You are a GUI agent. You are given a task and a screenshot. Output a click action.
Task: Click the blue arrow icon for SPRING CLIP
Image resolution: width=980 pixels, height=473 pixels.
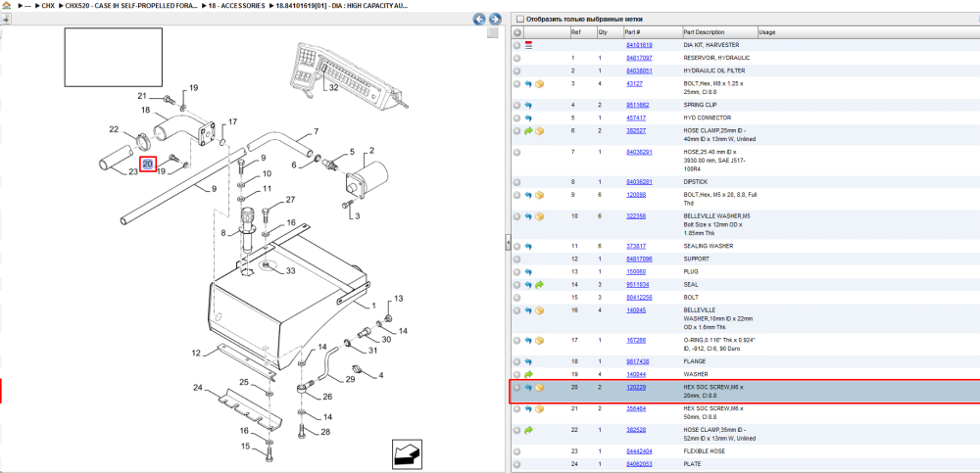(528, 105)
